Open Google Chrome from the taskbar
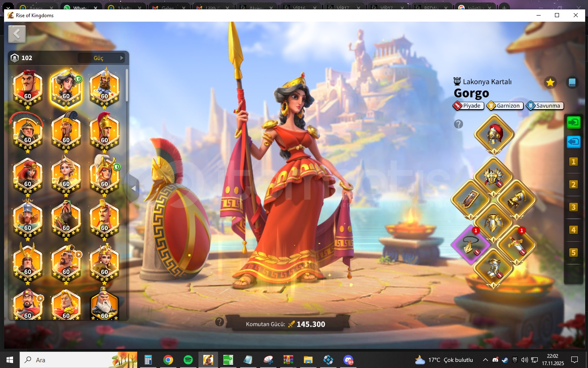Screen dimensions: 588x368 click(168, 360)
